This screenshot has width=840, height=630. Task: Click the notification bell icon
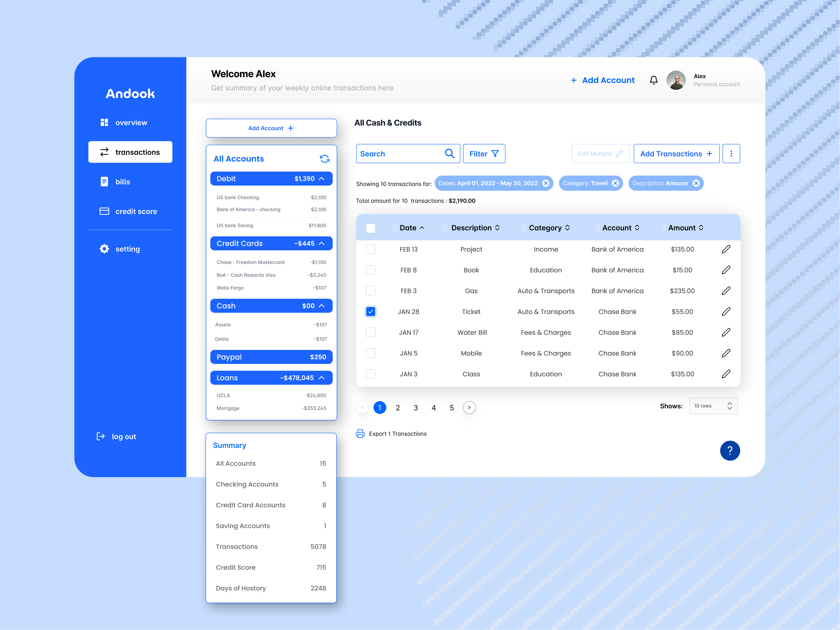[x=654, y=80]
